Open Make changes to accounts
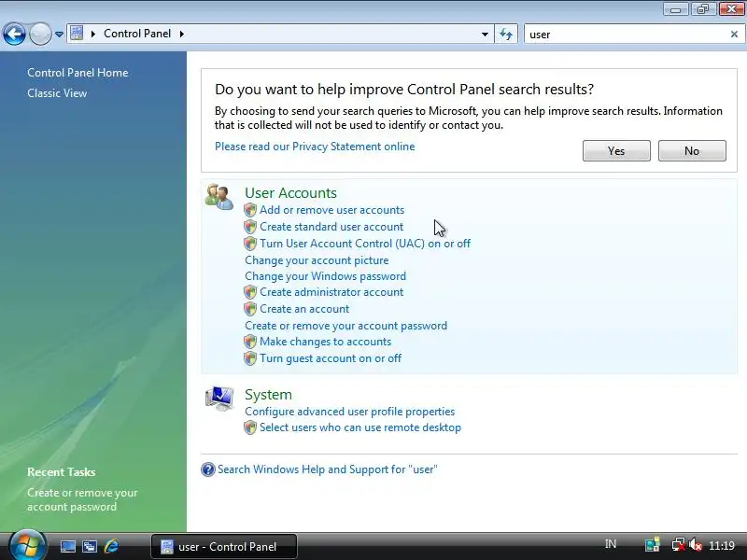 click(x=325, y=342)
